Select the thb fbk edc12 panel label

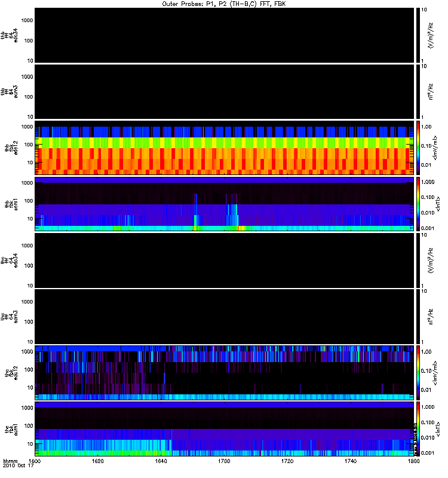point(11,148)
